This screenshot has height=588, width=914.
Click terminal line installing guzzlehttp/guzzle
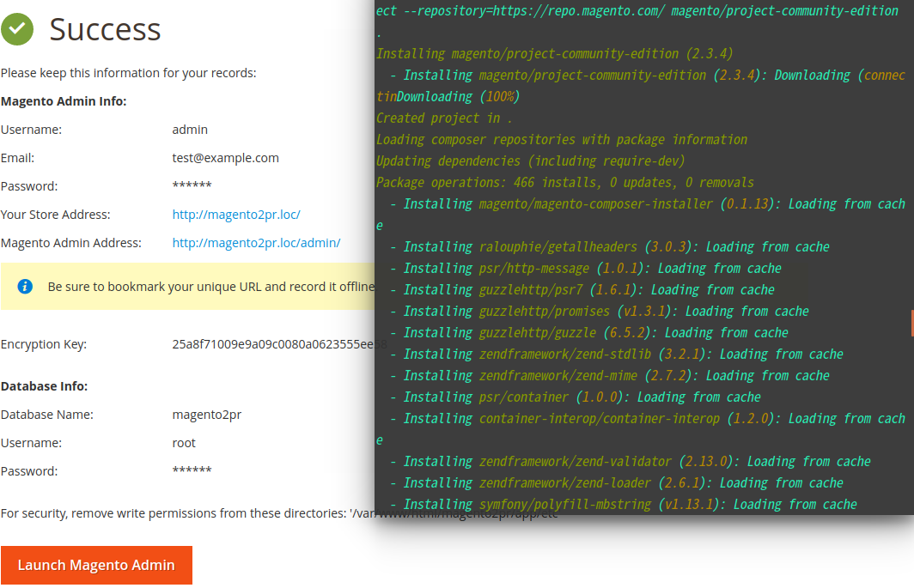(589, 333)
